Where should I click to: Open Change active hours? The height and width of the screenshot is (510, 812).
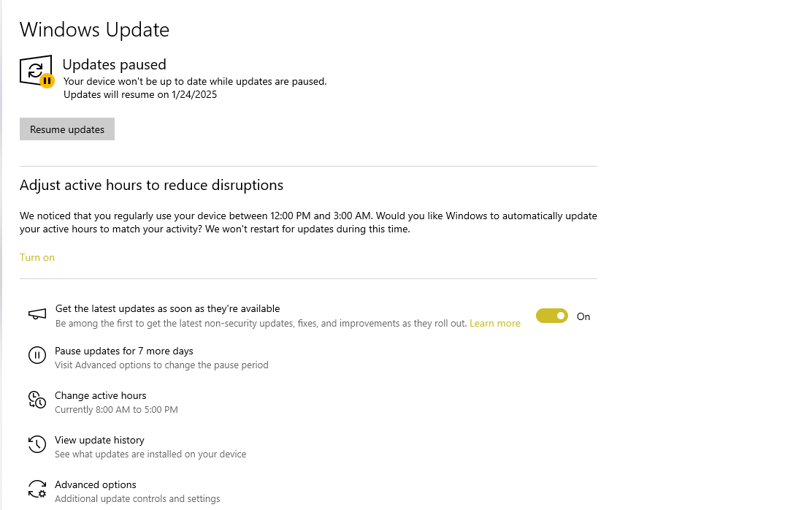click(x=101, y=395)
